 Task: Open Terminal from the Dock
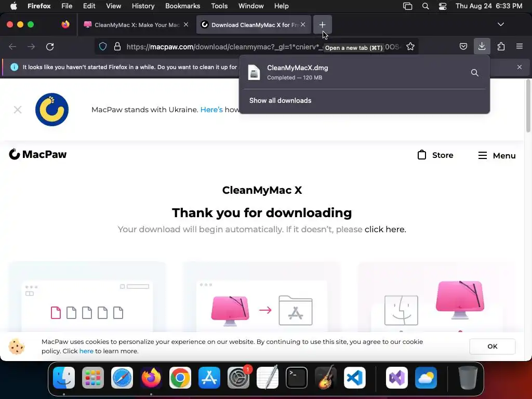click(x=297, y=378)
